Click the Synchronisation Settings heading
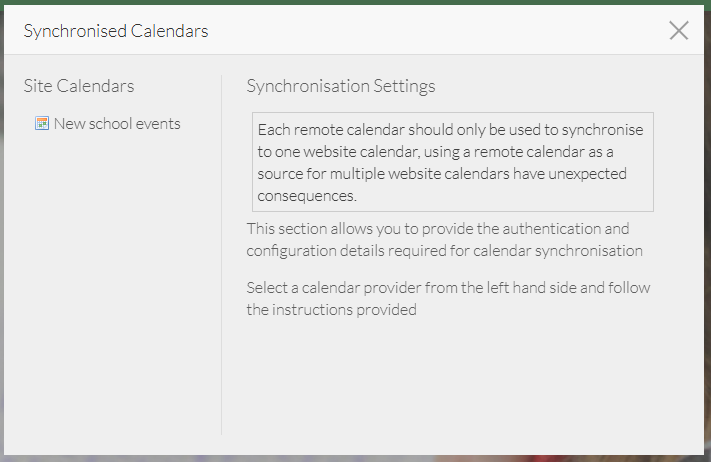Screen dimensions: 711x462 341,86
